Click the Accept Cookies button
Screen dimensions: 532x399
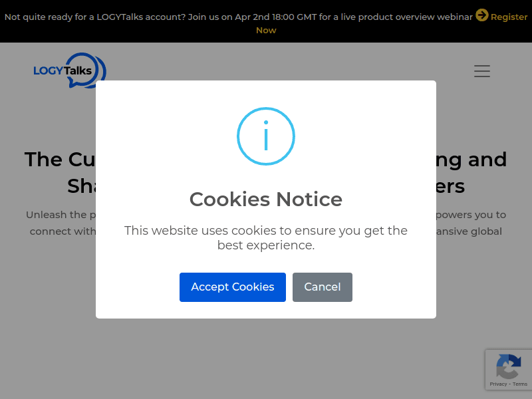[x=233, y=287]
